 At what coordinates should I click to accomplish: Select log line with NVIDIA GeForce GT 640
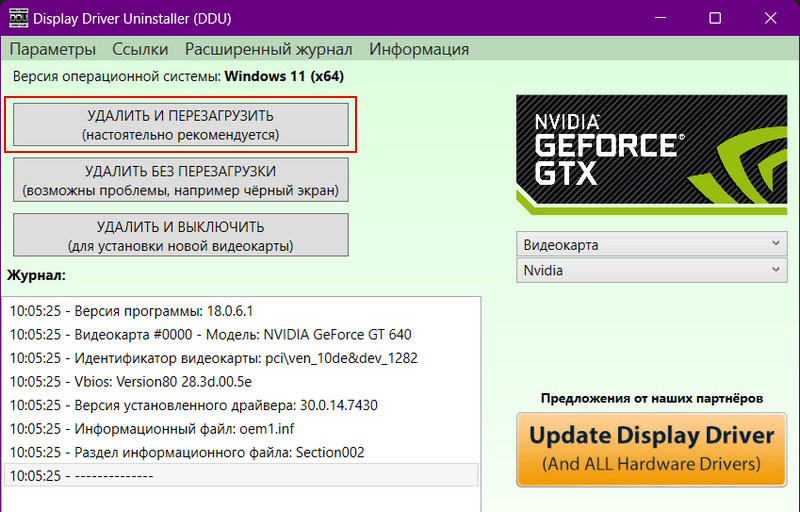tap(241, 335)
